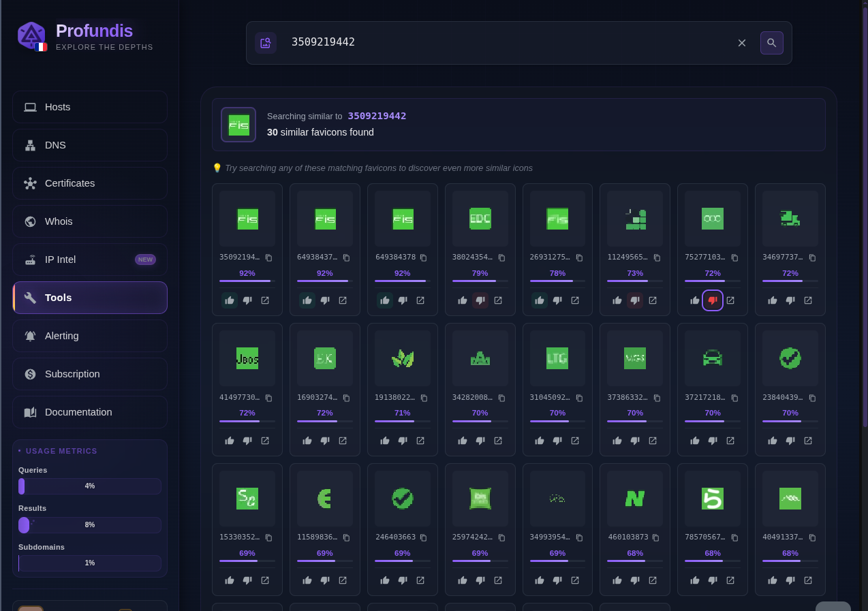Select Alerting in the sidebar
Screen dimensions: 868x611
[x=90, y=336]
